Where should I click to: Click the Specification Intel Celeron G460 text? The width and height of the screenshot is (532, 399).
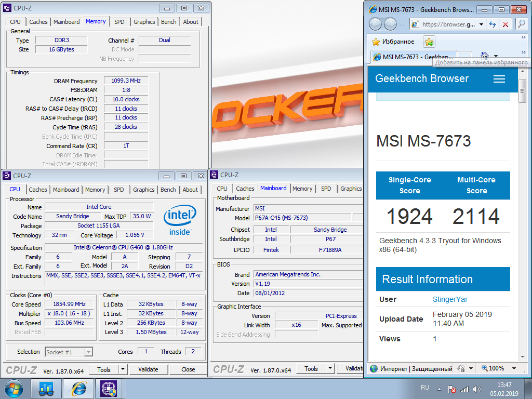click(124, 247)
